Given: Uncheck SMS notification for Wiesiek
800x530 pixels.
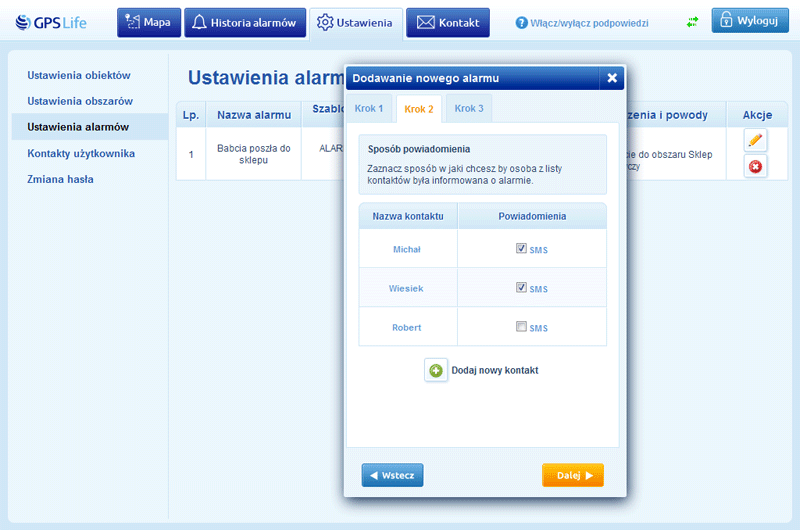Looking at the screenshot, I should coord(521,287).
